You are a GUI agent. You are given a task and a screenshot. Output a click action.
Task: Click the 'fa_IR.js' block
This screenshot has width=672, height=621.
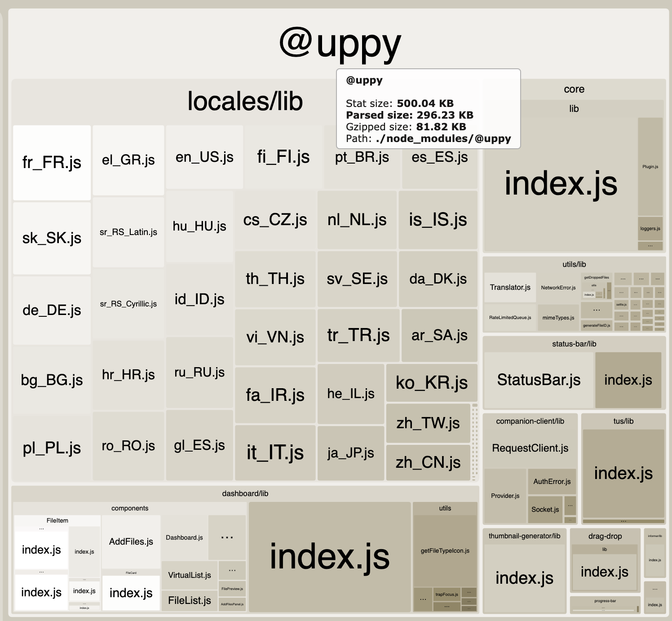pyautogui.click(x=275, y=395)
